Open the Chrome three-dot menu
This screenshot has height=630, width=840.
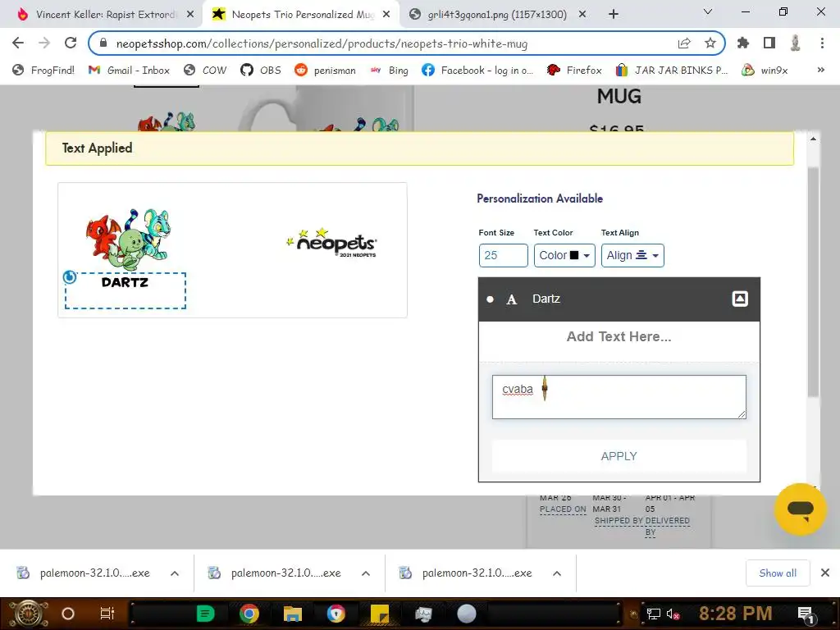(x=822, y=43)
